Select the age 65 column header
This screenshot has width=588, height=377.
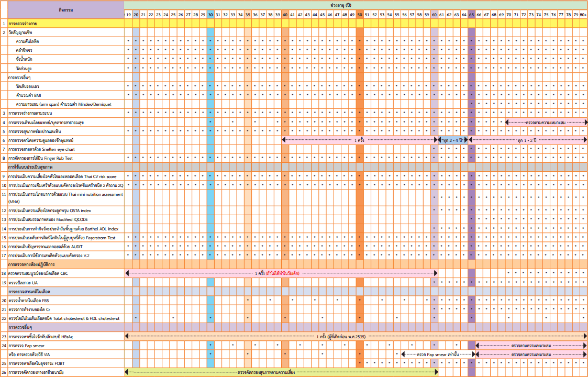[x=471, y=15]
